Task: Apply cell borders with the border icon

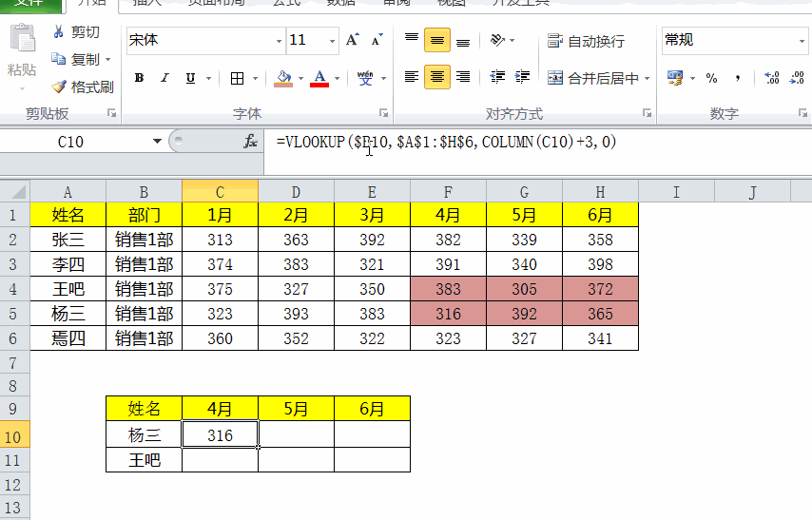Action: click(237, 78)
